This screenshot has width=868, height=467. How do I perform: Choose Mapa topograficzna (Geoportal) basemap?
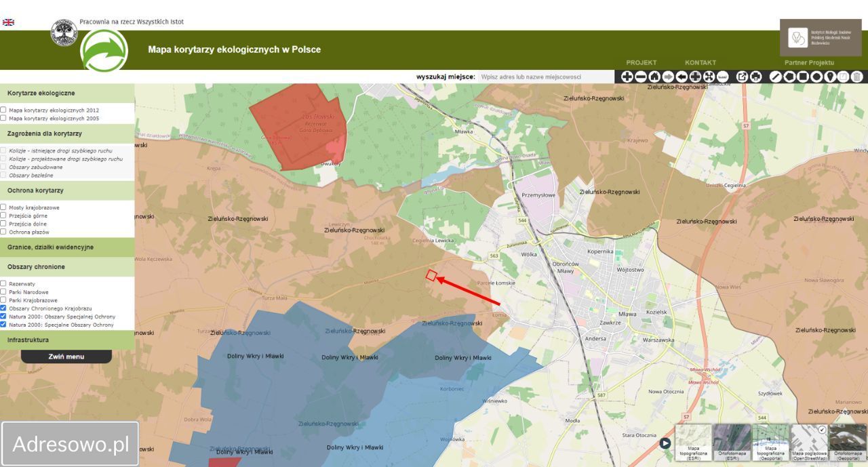click(x=771, y=443)
